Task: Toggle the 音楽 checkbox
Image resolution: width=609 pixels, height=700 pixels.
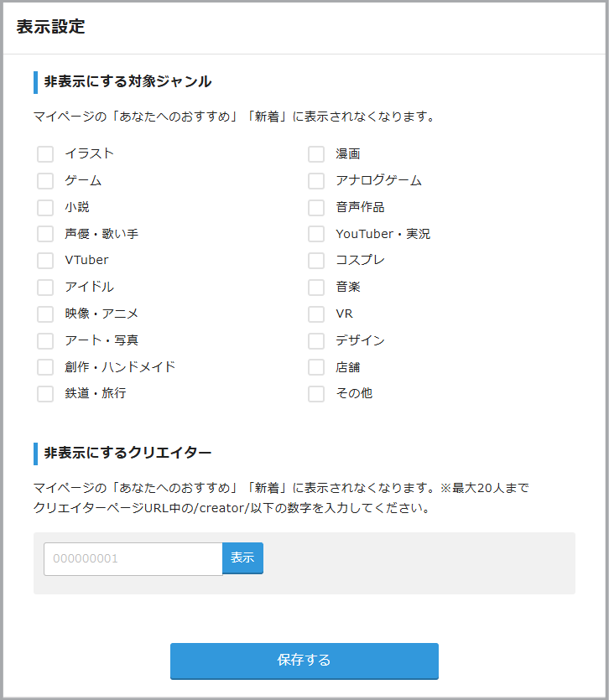Action: pyautogui.click(x=316, y=288)
